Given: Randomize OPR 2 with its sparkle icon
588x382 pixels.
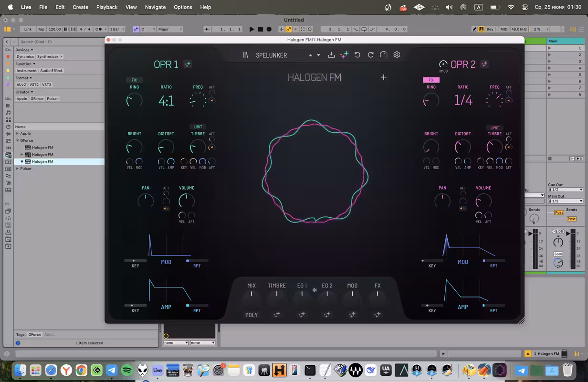Looking at the screenshot, I should [484, 64].
